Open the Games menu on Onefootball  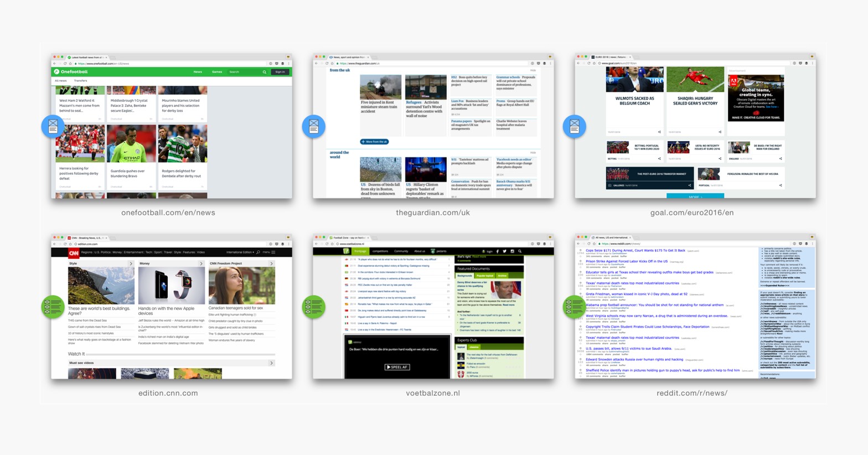[217, 72]
